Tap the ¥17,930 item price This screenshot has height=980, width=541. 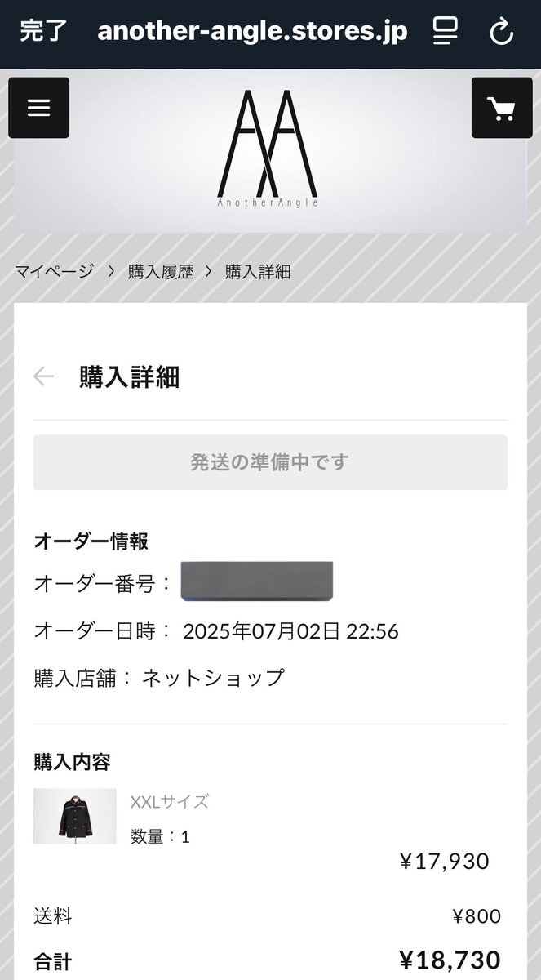444,862
